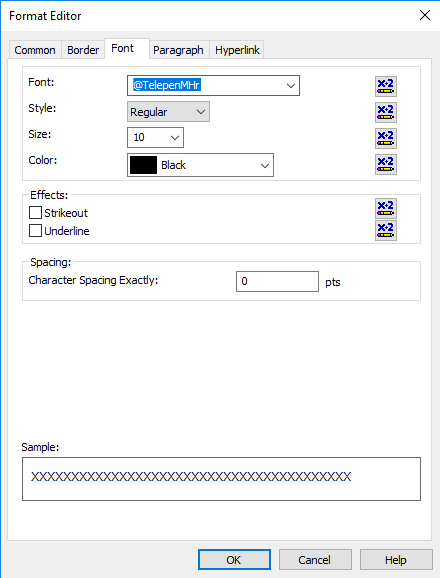The width and height of the screenshot is (440, 578).
Task: Switch to the Hyperlink tab
Action: pyautogui.click(x=237, y=50)
